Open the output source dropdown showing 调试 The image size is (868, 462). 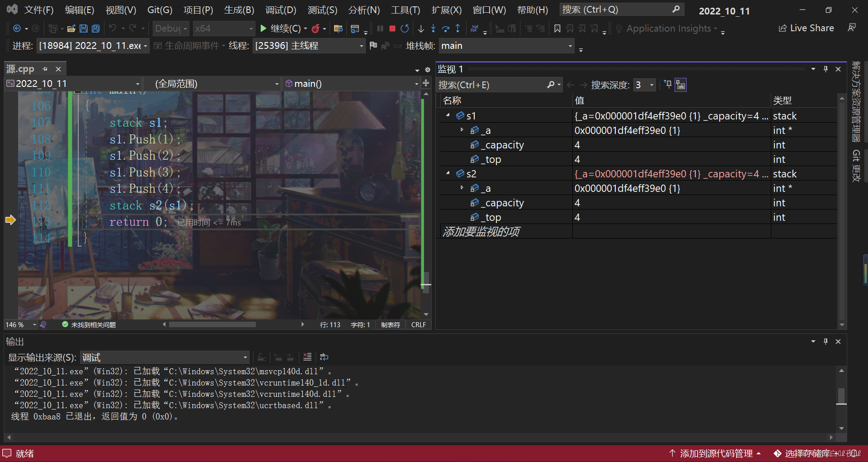[x=165, y=357]
